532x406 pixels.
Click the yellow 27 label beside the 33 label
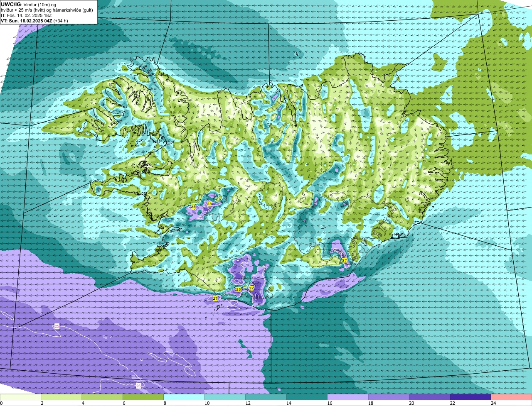click(x=215, y=298)
